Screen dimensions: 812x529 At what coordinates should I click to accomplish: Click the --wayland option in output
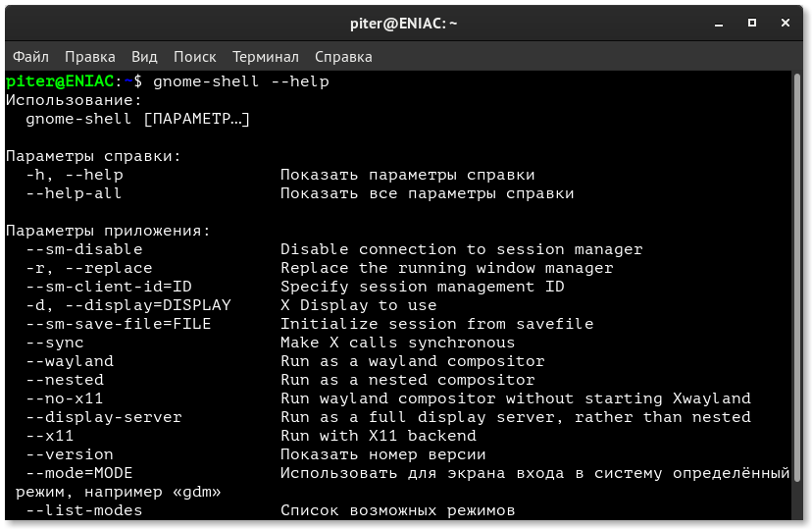click(70, 361)
